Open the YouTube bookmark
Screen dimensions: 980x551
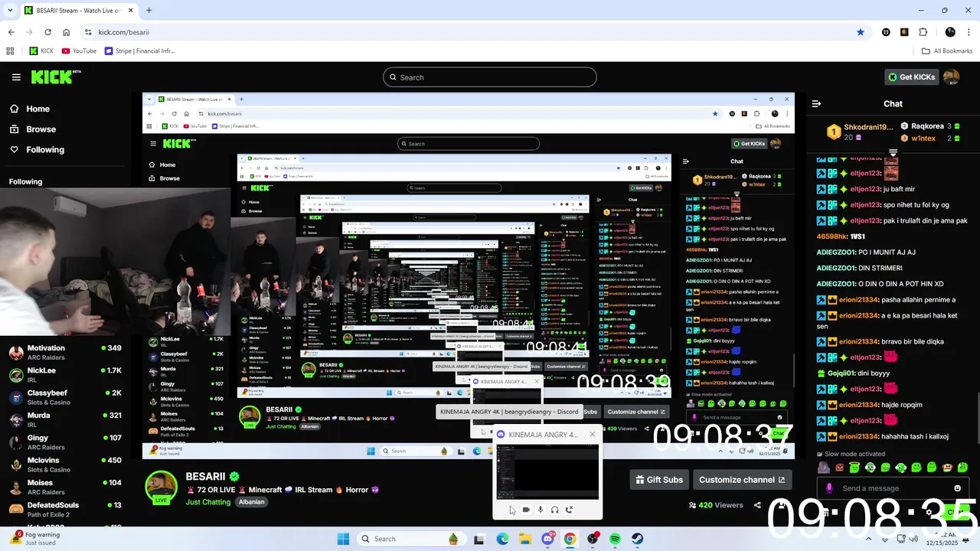click(79, 51)
